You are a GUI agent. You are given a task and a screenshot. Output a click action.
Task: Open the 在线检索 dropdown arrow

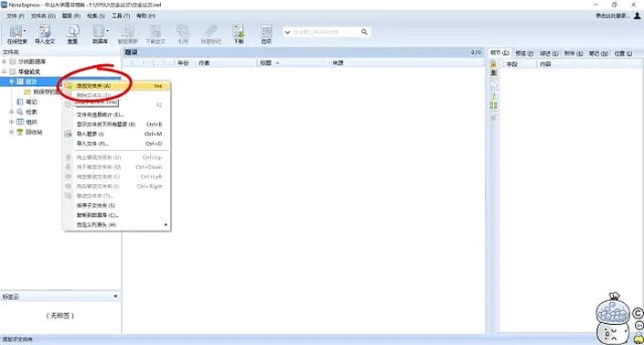(x=25, y=31)
